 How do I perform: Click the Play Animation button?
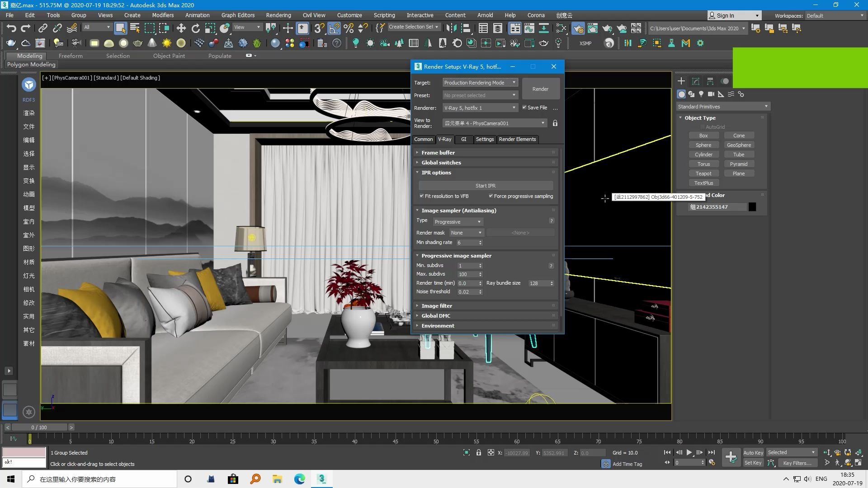689,452
